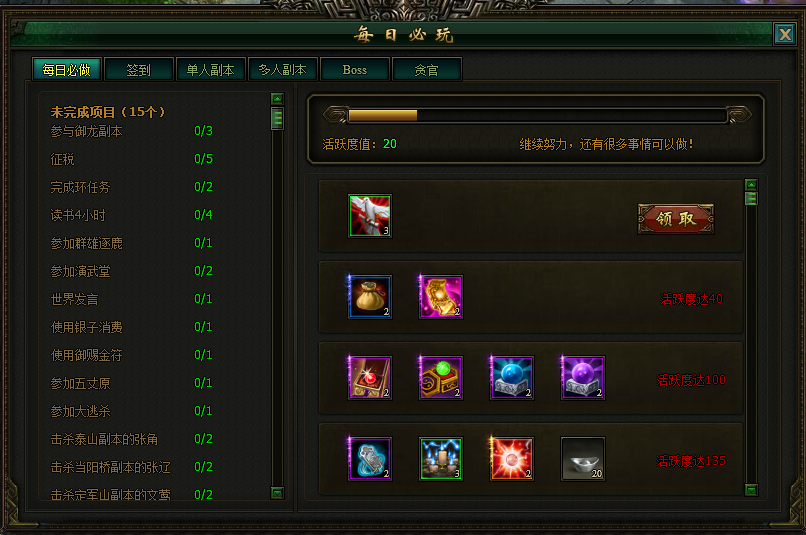This screenshot has width=806, height=535.
Task: Click the green orb chest reward icon
Action: [x=441, y=378]
